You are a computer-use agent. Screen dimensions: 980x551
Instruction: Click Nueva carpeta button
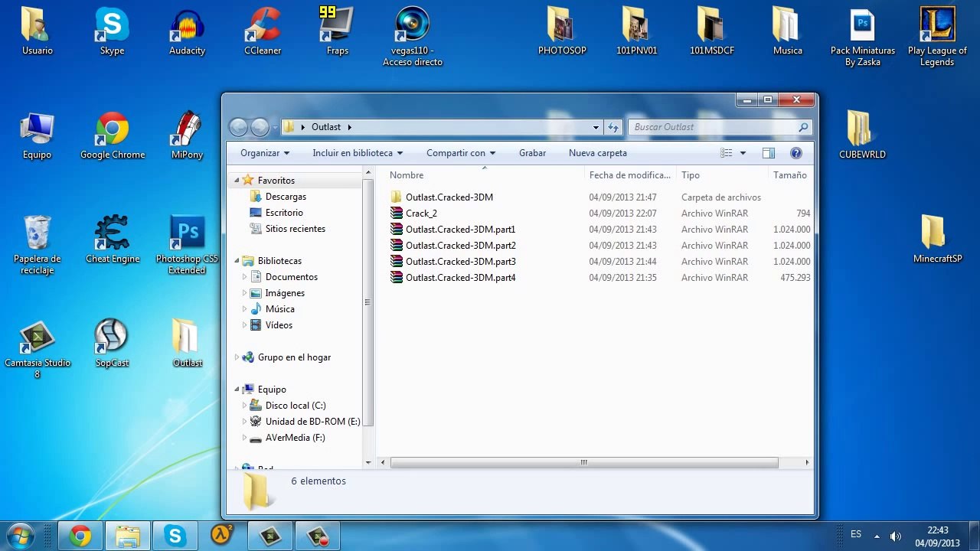coord(598,153)
